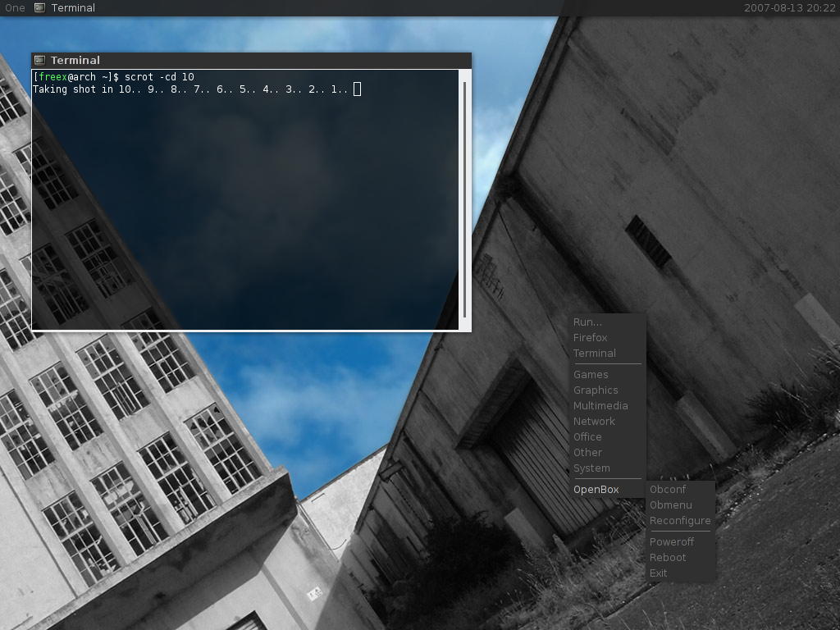Expand the Multimedia submenu

click(607, 405)
